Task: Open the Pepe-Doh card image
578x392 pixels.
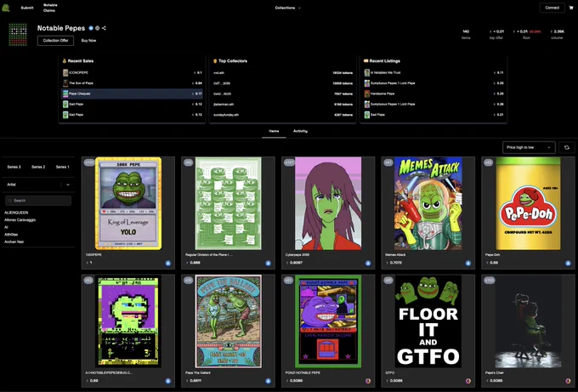Action: point(528,203)
